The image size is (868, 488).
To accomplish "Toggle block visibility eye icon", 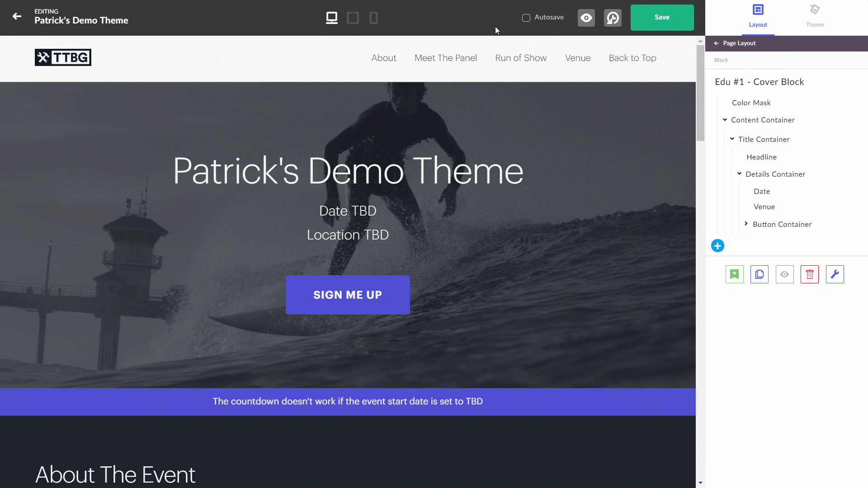I will 785,274.
